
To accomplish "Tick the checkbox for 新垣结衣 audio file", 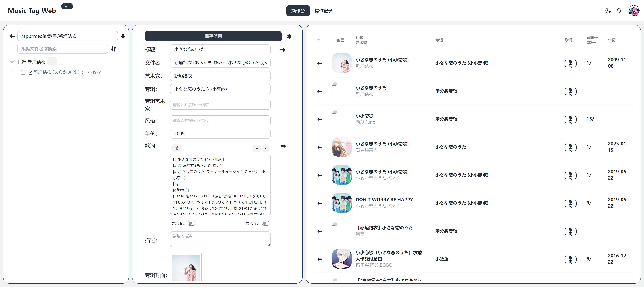I will [x=23, y=72].
